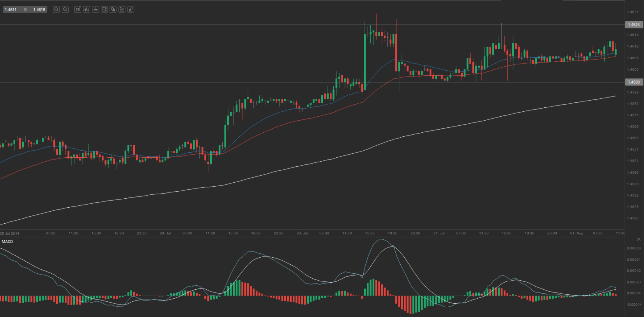Viewport: 644px width, 317px height.
Task: Click the zoom in magnifier icon
Action: point(65,9)
